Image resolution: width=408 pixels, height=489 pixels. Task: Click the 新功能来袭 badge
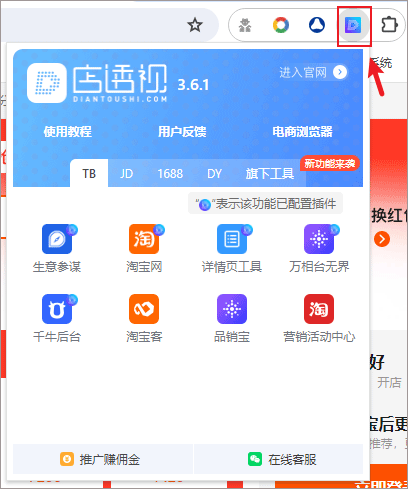coord(330,163)
